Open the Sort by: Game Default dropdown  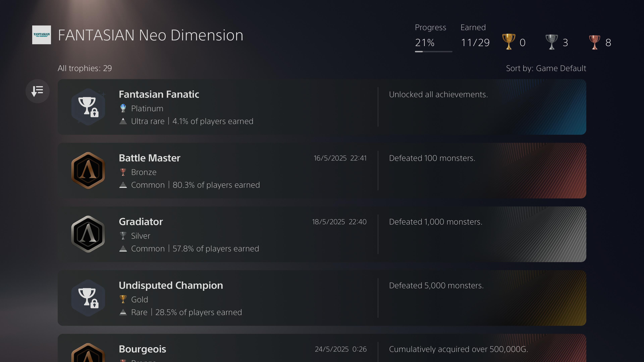click(x=546, y=68)
